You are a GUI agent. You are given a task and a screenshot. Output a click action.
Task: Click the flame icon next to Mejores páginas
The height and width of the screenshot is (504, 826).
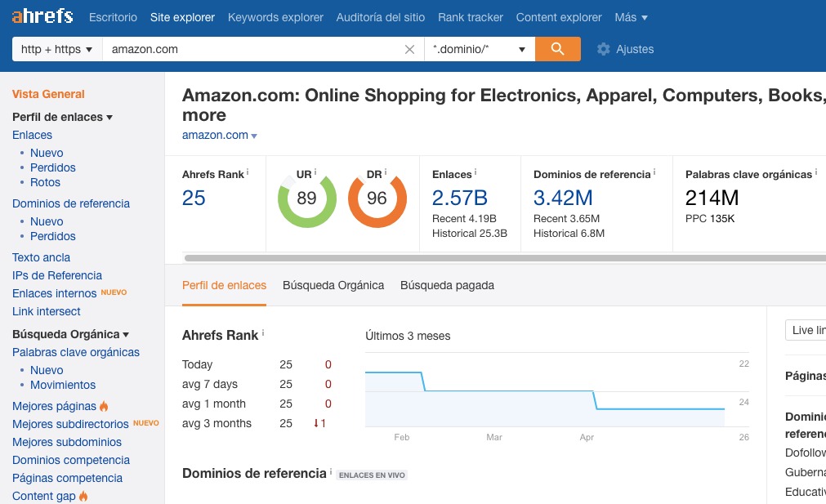coord(104,406)
